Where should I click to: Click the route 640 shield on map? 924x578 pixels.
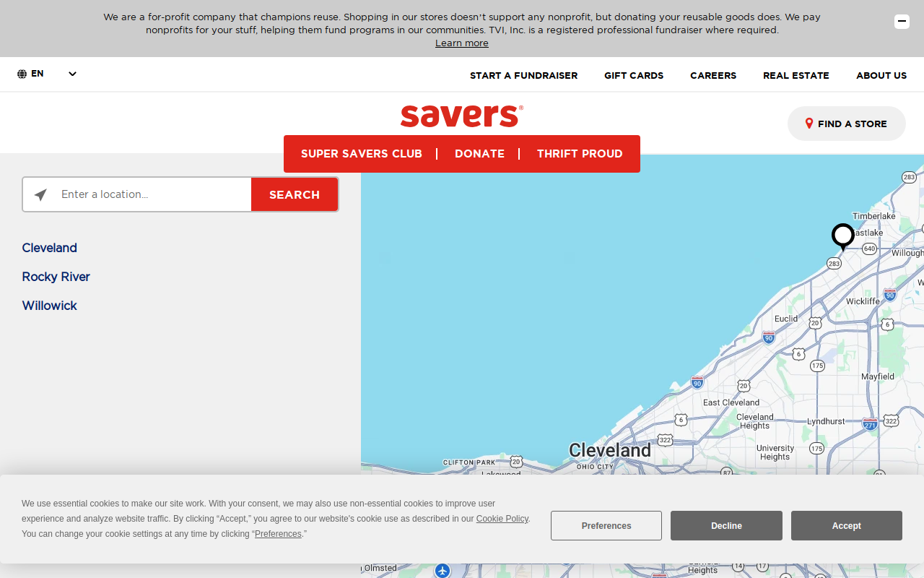point(869,249)
